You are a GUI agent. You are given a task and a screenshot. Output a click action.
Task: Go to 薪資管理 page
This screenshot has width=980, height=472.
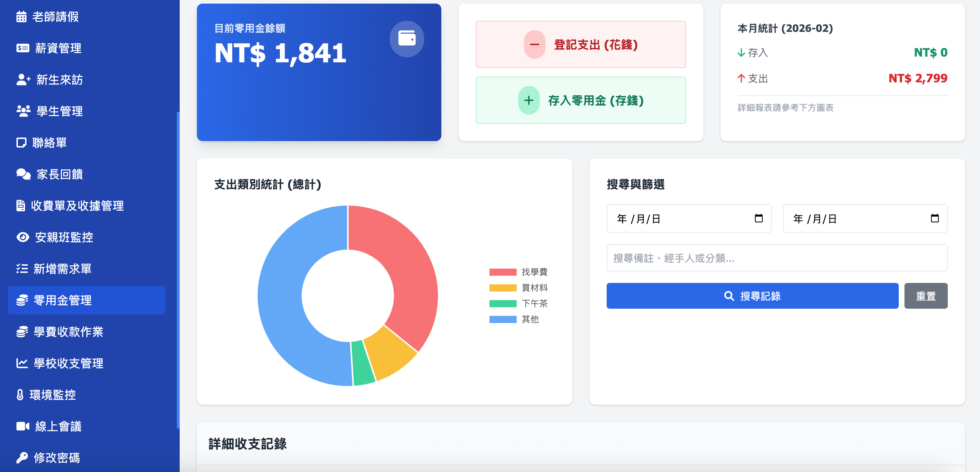(87, 48)
